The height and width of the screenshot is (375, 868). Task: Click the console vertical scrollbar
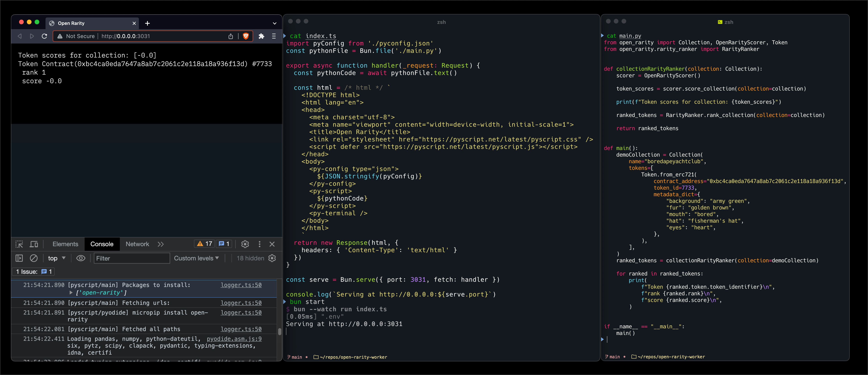click(x=279, y=331)
